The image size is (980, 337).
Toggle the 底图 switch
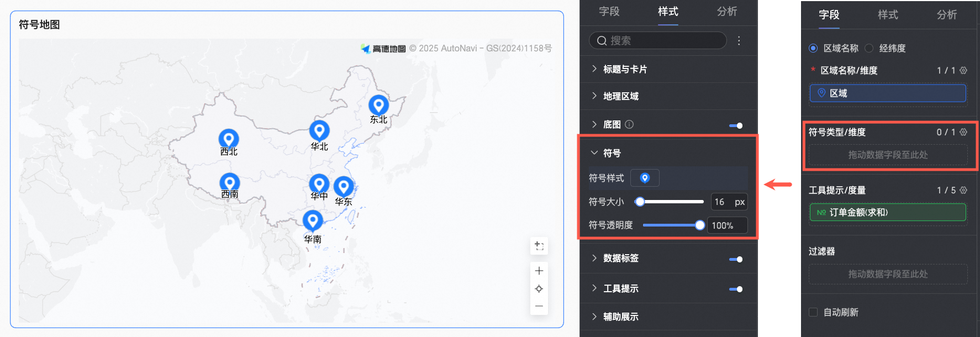coord(736,125)
